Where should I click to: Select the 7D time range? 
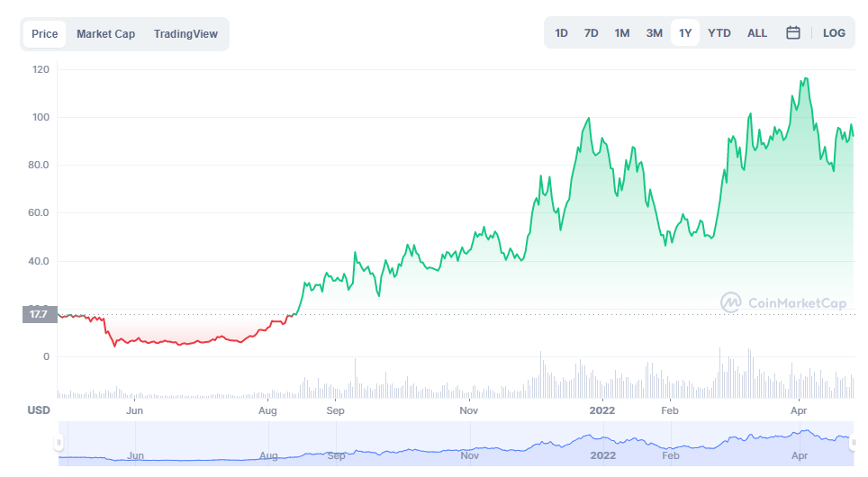tap(591, 33)
